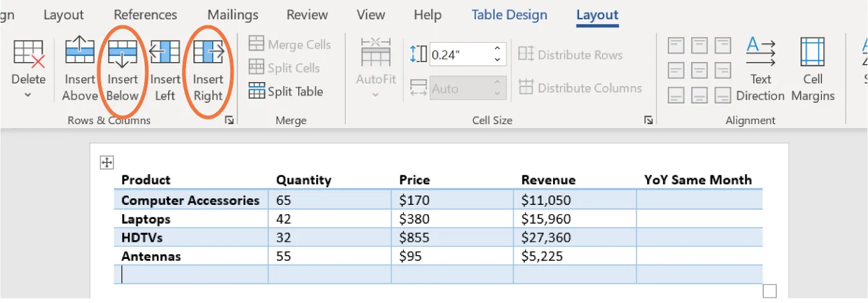This screenshot has width=868, height=303.
Task: Expand the Delete dropdown menu
Action: (x=28, y=95)
